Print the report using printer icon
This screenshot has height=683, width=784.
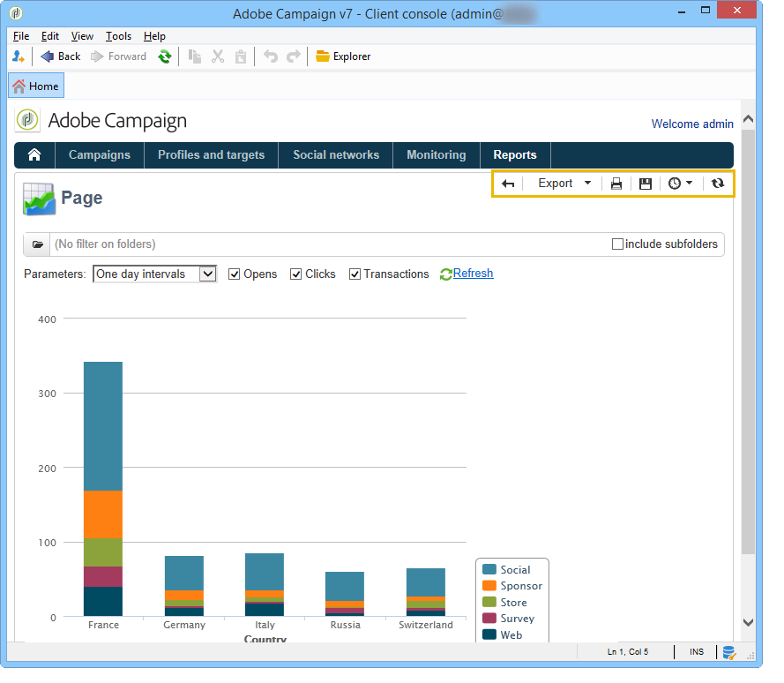pos(616,184)
